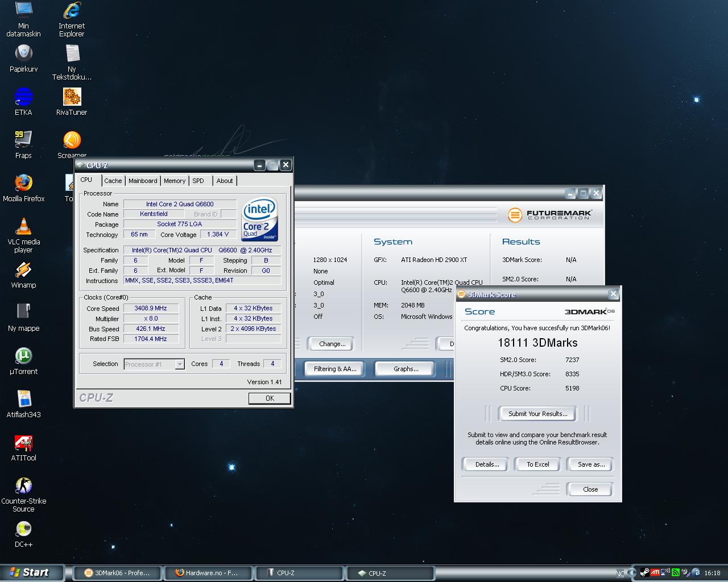Click the network connection tray icon
This screenshot has height=582, width=728.
tap(665, 573)
